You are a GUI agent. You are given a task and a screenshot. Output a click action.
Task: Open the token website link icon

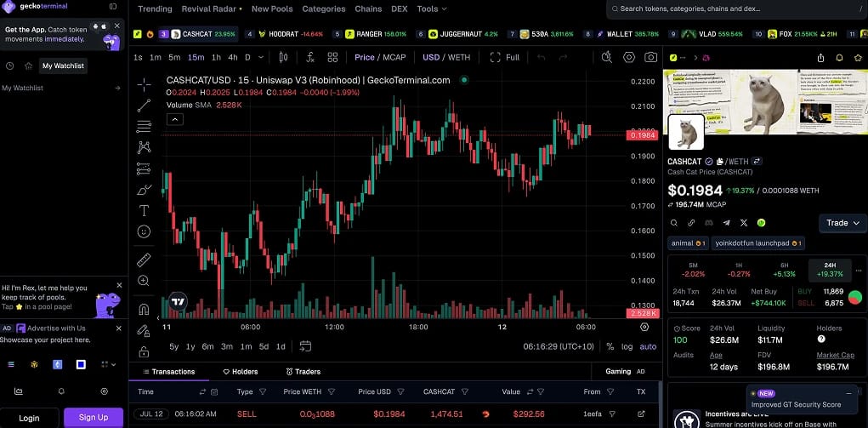click(691, 223)
